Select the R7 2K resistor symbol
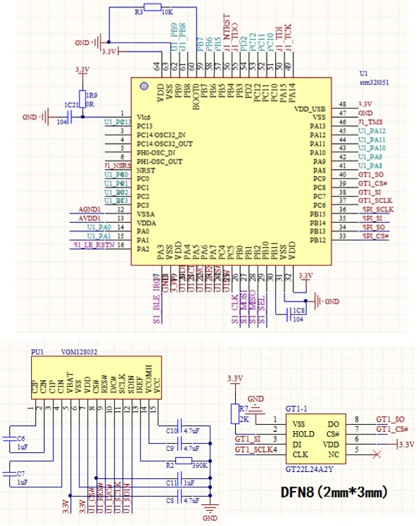 236,413
